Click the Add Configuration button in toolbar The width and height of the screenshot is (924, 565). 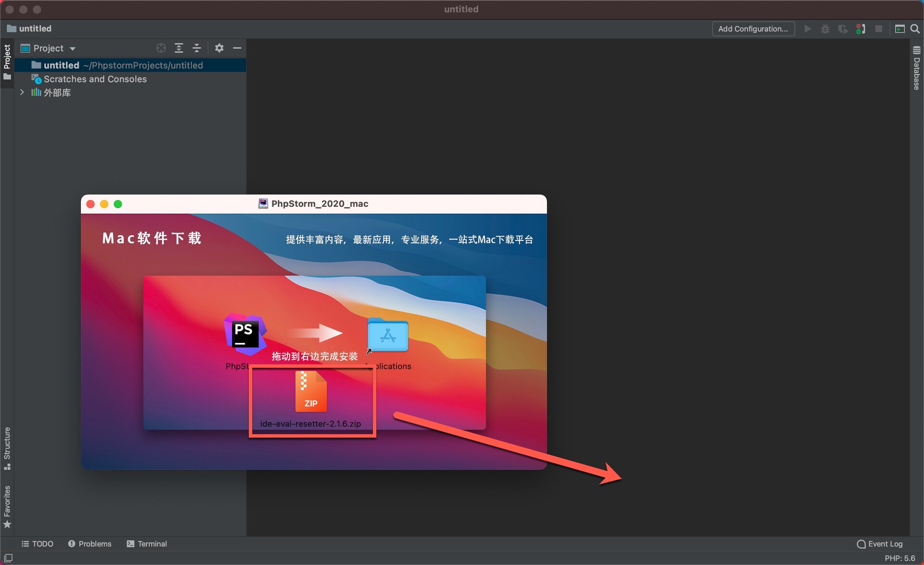[752, 28]
